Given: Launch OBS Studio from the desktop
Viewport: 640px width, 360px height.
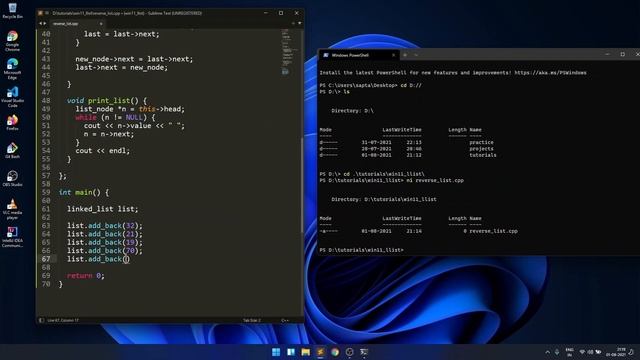Looking at the screenshot, I should coord(12,178).
